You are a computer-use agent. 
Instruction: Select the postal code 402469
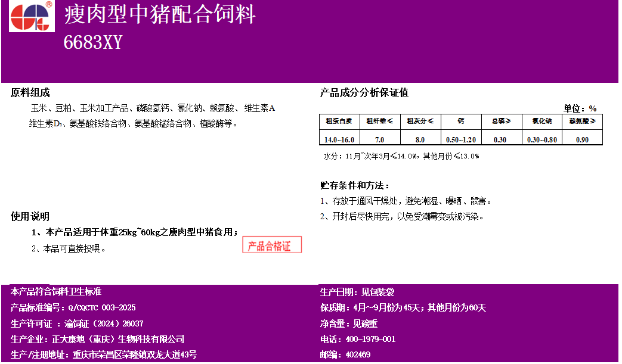coord(357,354)
